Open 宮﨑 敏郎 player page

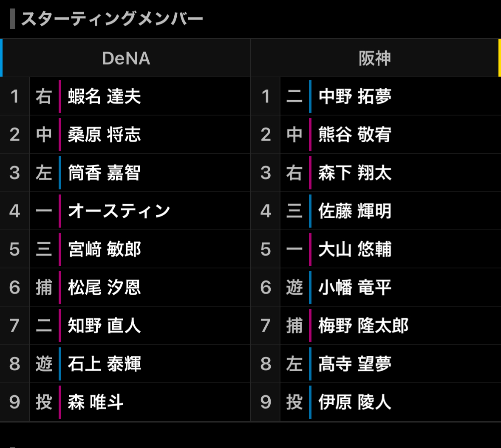click(x=105, y=249)
